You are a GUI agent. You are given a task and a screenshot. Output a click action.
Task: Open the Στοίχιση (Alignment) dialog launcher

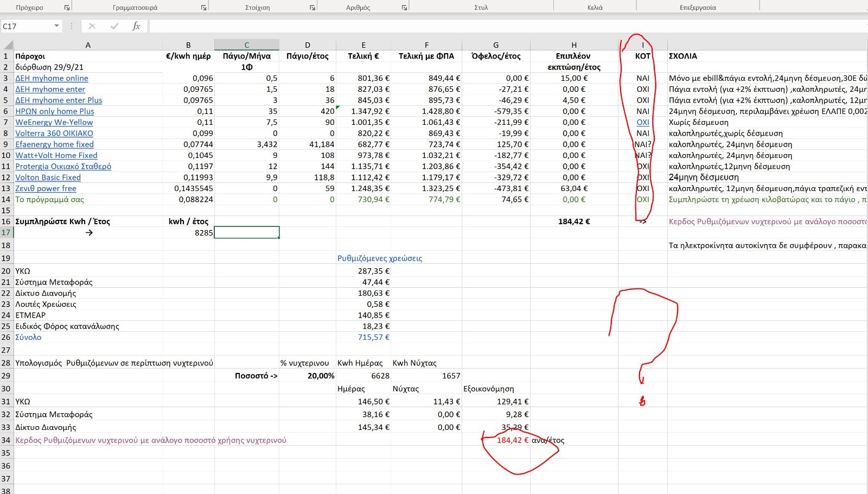[312, 8]
